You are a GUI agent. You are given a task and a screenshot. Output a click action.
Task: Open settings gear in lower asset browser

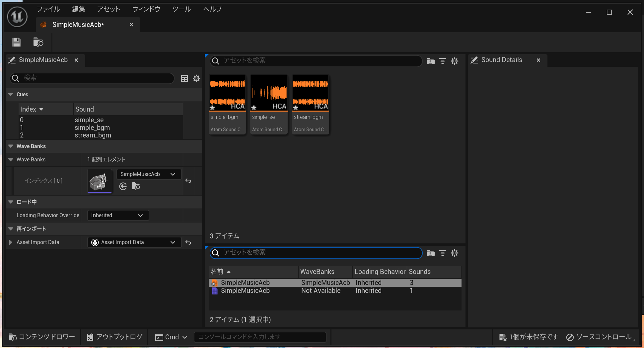[455, 253]
